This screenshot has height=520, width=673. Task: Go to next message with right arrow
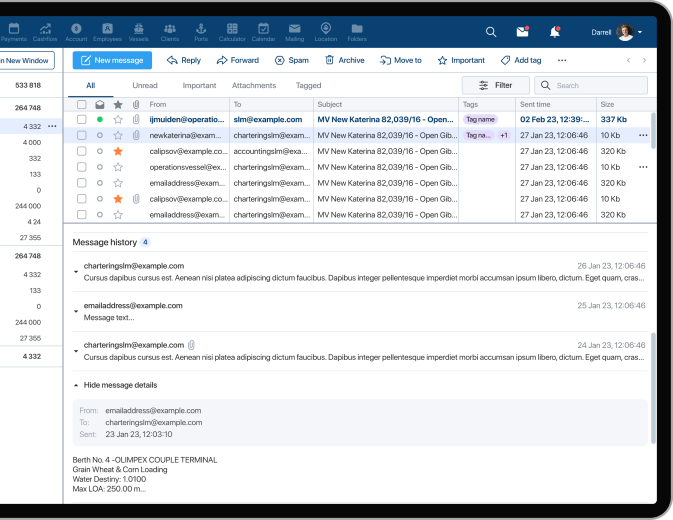click(x=644, y=60)
